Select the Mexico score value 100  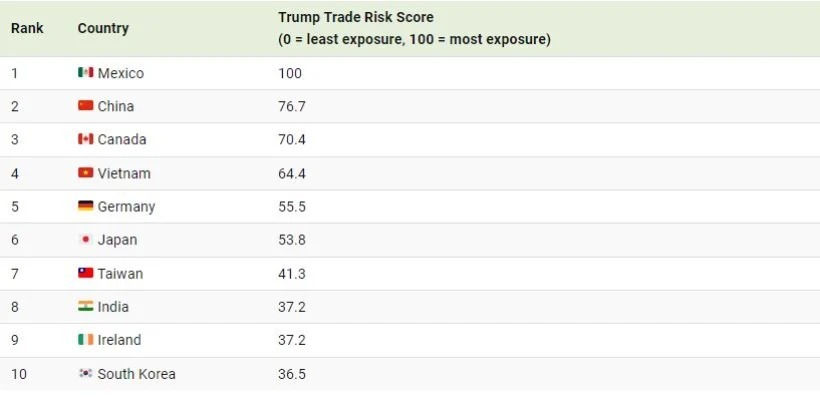click(x=290, y=73)
